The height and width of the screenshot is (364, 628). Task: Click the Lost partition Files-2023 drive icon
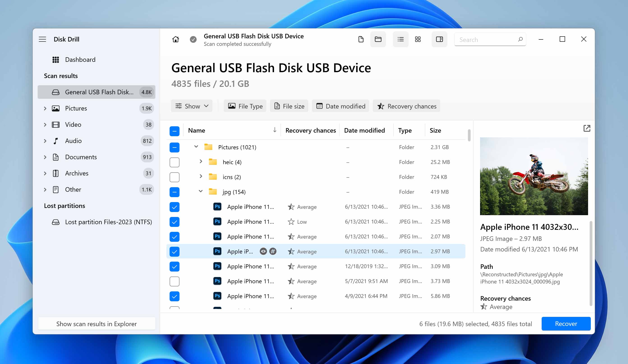pos(55,222)
